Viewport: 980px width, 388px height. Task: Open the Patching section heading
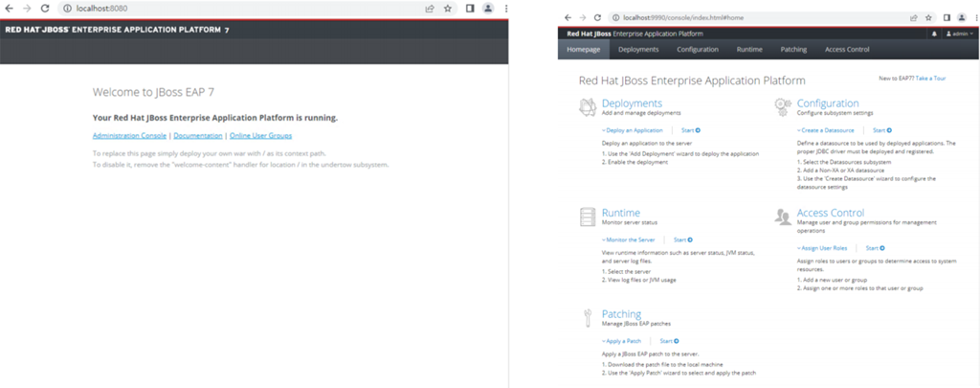[621, 313]
